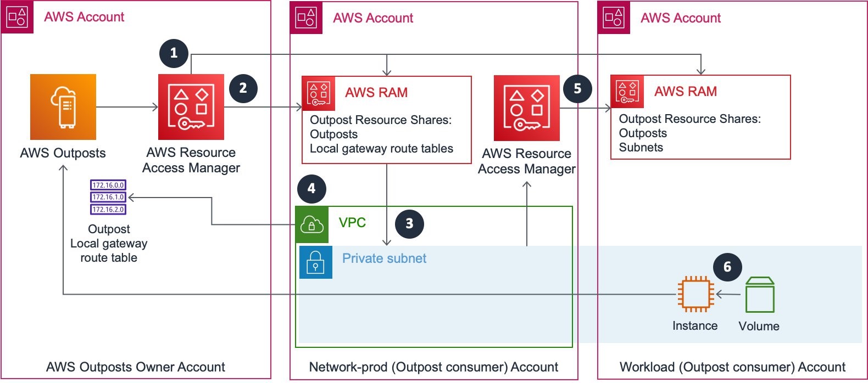Click the "AWS Account" heading of the Workload Account
The width and height of the screenshot is (868, 383).
(681, 18)
